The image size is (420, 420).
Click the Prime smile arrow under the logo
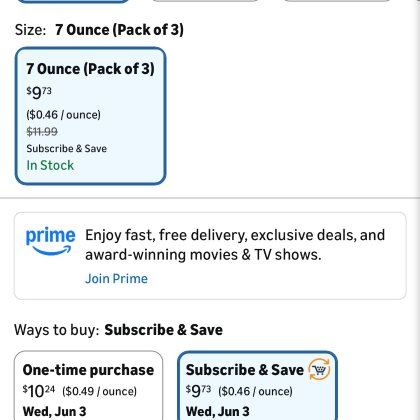click(52, 251)
